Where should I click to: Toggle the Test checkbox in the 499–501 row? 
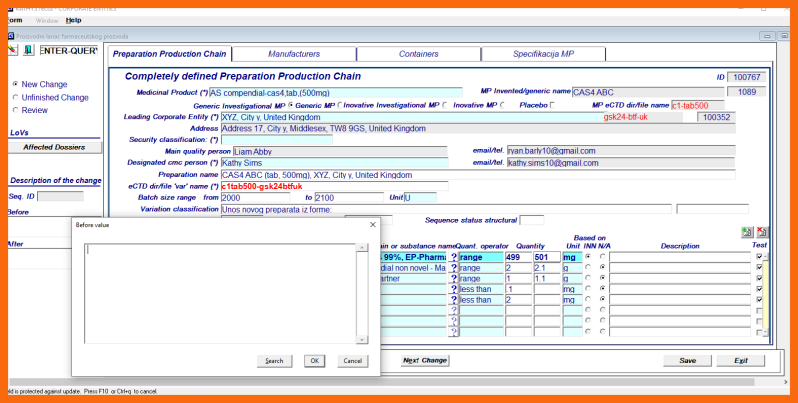click(x=760, y=257)
